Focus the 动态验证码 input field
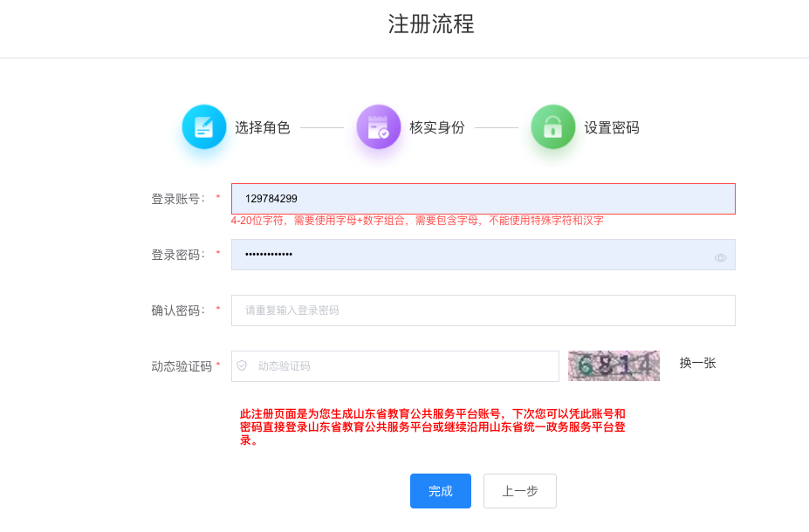The height and width of the screenshot is (532, 809). [394, 366]
